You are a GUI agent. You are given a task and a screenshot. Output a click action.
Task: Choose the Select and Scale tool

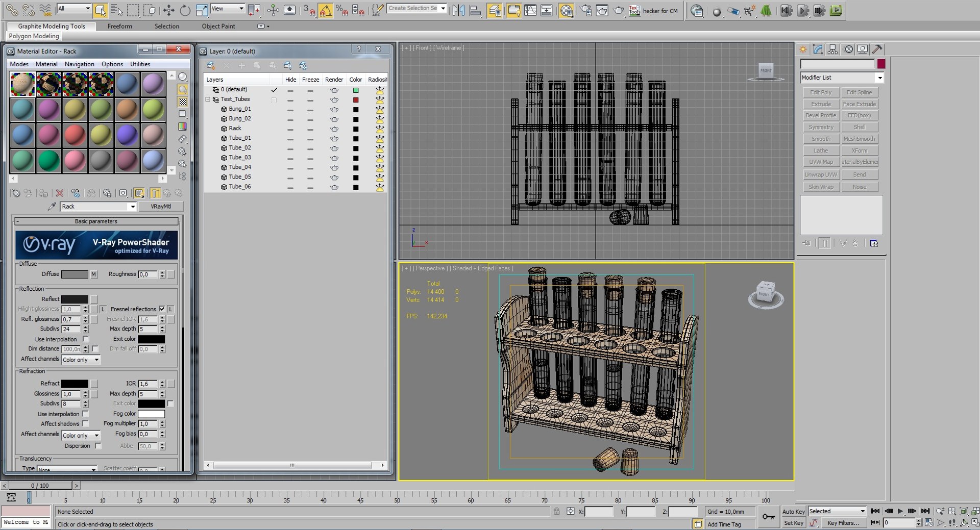pos(202,10)
